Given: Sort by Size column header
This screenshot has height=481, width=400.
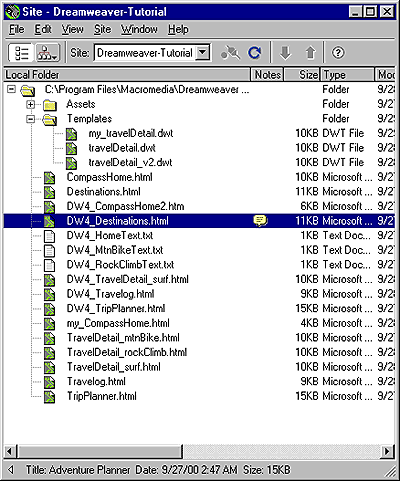Looking at the screenshot, I should click(x=302, y=75).
